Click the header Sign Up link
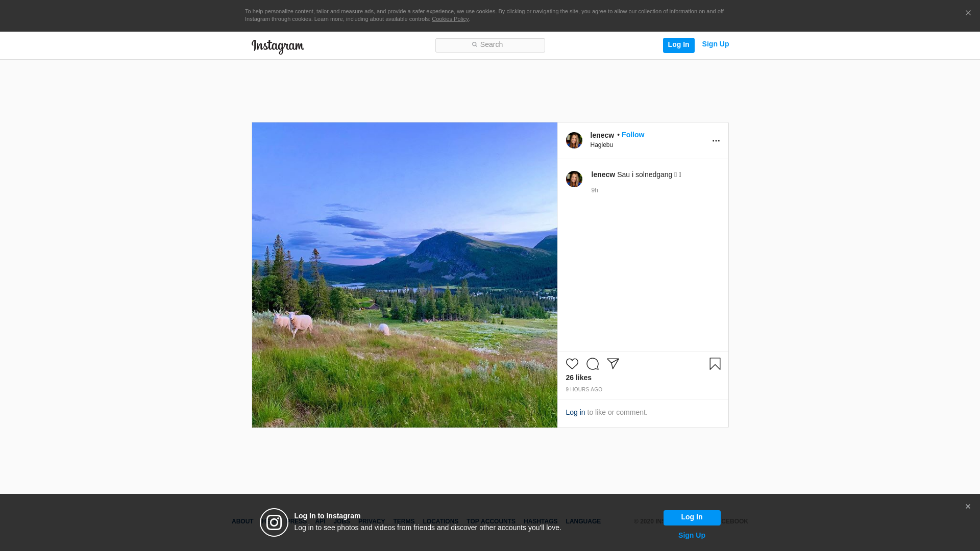This screenshot has height=551, width=980. coord(715,44)
